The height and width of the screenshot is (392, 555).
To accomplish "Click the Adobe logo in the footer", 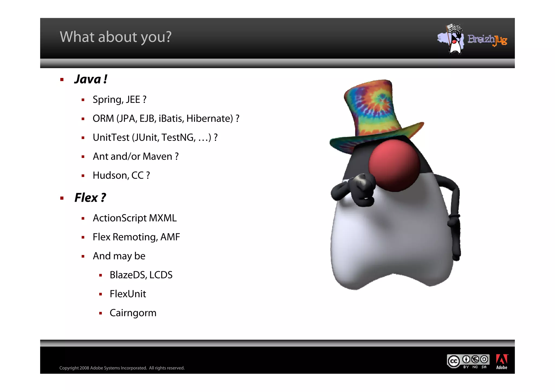I will pyautogui.click(x=502, y=362).
